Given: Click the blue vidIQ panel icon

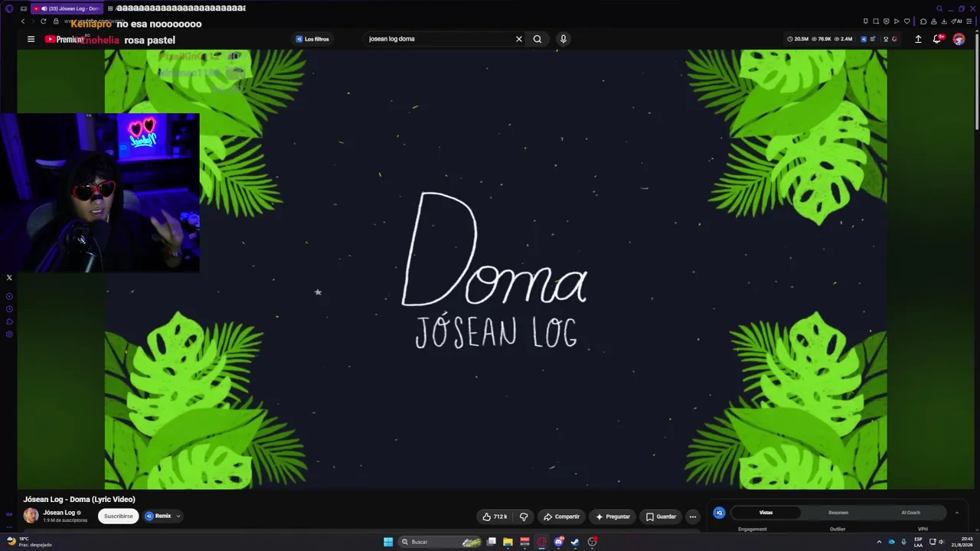Looking at the screenshot, I should point(719,513).
